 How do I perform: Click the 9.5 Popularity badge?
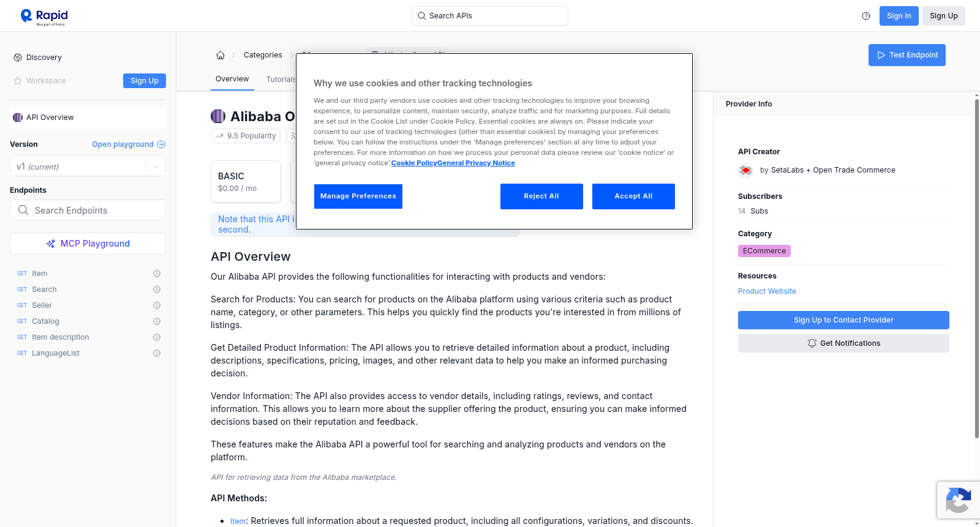(x=246, y=136)
